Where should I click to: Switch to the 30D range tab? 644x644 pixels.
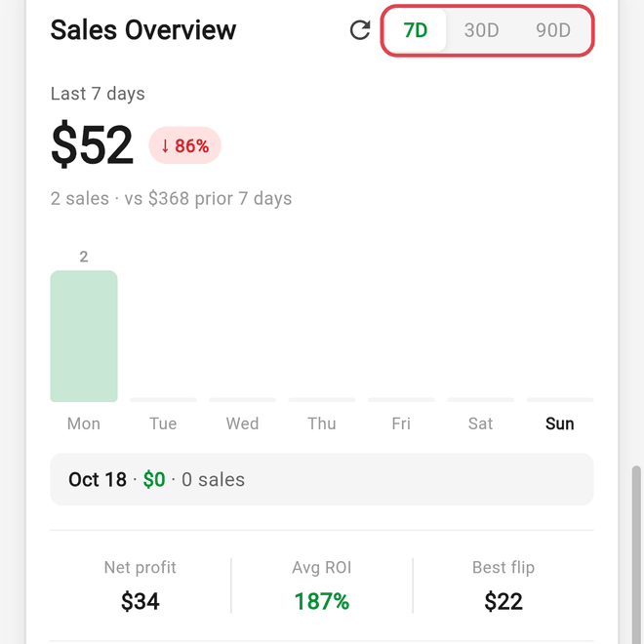tap(481, 30)
